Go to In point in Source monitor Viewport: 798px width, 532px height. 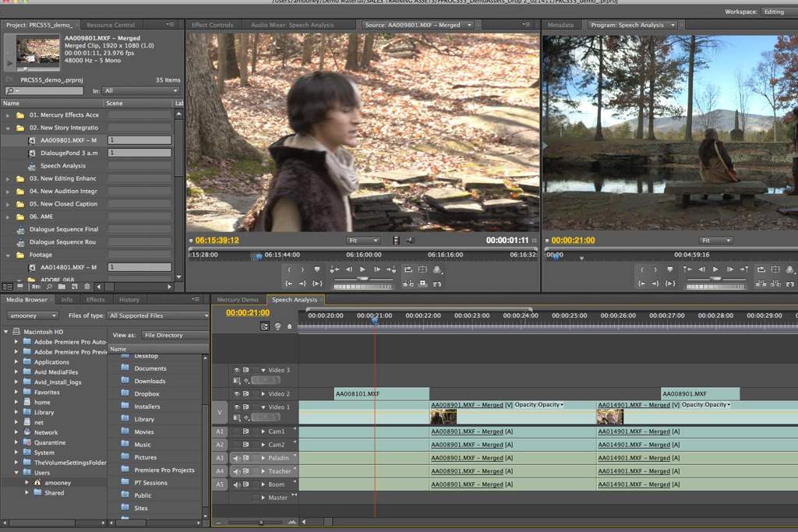click(x=288, y=284)
